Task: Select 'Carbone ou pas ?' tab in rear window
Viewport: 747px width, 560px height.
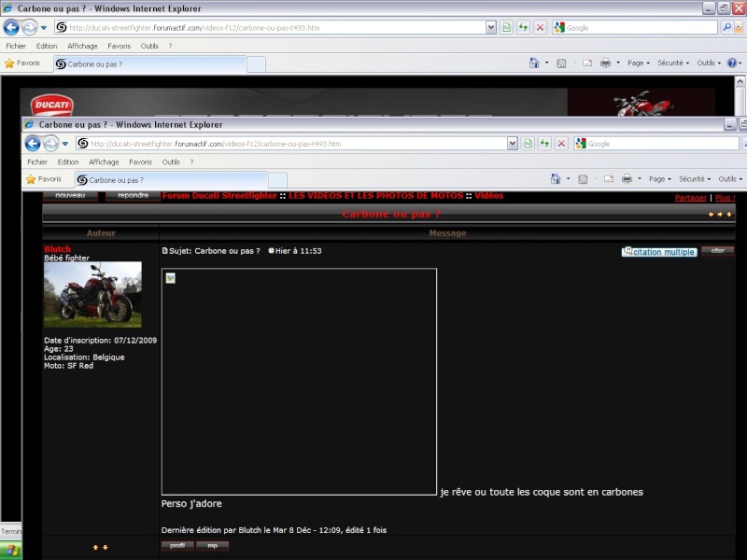Action: (x=150, y=63)
